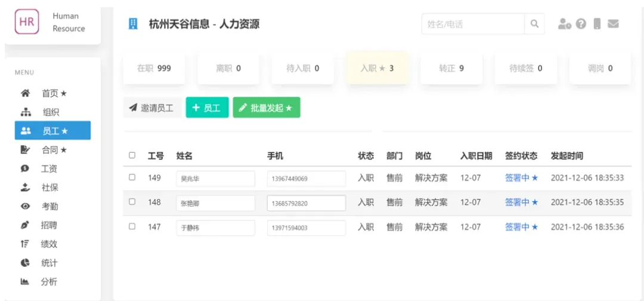Click the statistics pie chart icon
644x301 pixels.
(x=26, y=263)
